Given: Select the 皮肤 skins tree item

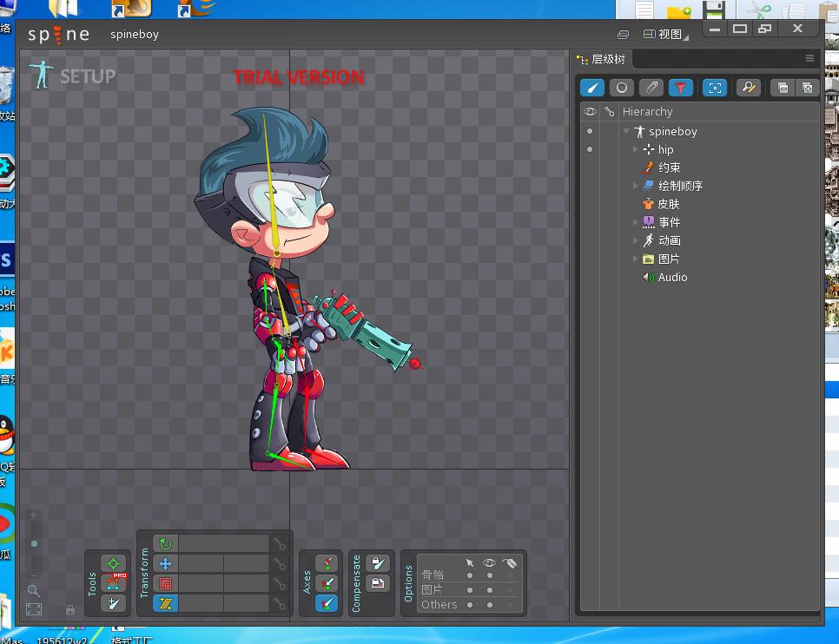Looking at the screenshot, I should (661, 204).
